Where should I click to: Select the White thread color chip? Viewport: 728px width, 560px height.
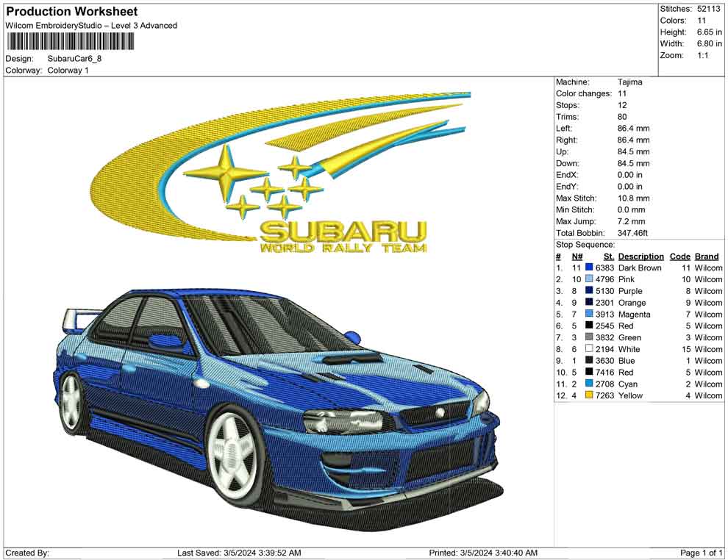coord(588,349)
